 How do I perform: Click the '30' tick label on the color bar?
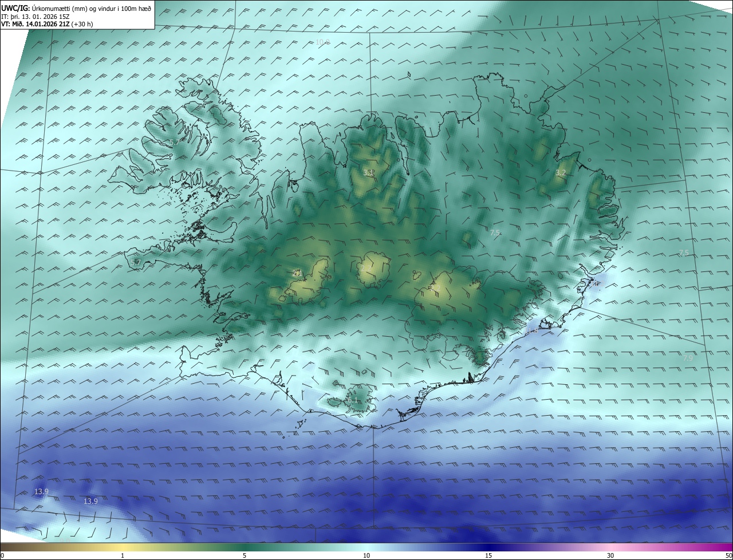pyautogui.click(x=610, y=555)
